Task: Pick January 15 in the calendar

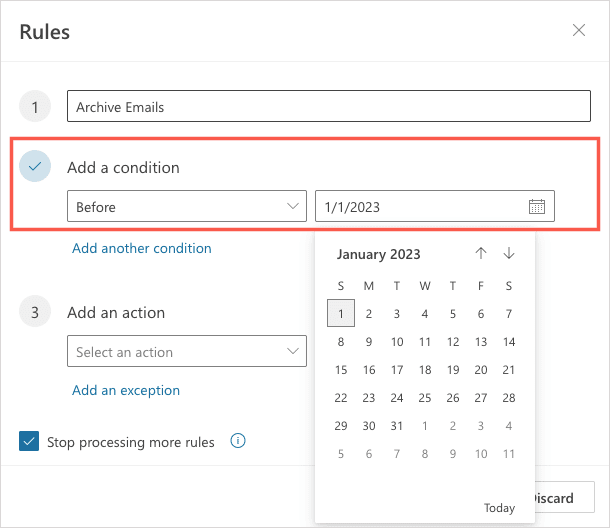Action: [x=341, y=370]
